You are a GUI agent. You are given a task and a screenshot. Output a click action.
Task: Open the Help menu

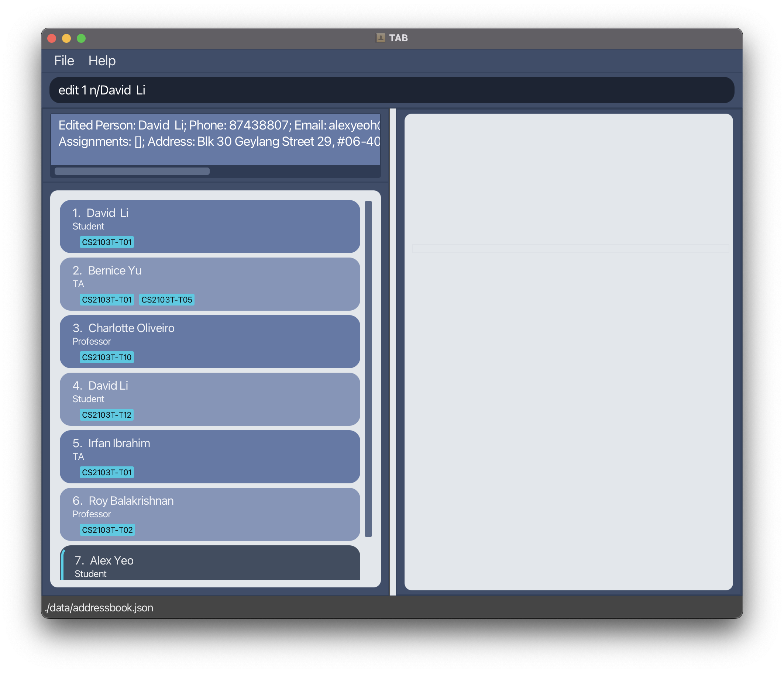tap(102, 61)
